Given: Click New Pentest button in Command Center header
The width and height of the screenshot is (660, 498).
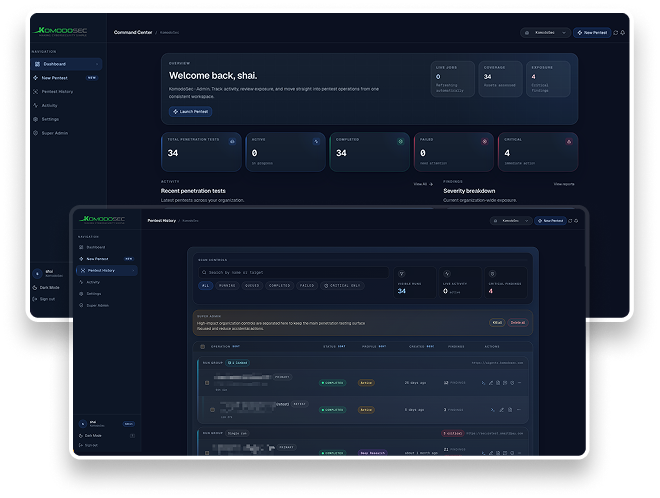Looking at the screenshot, I should pyautogui.click(x=592, y=32).
